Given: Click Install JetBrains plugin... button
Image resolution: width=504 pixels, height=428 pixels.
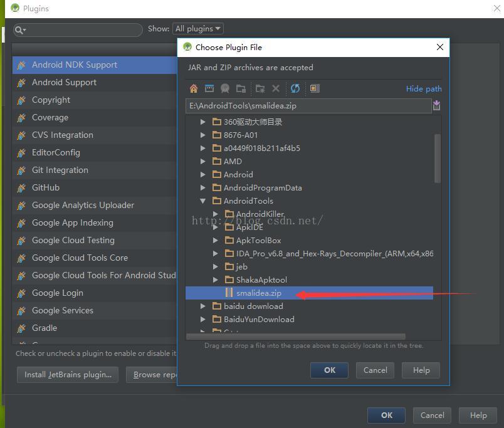Looking at the screenshot, I should pos(68,375).
